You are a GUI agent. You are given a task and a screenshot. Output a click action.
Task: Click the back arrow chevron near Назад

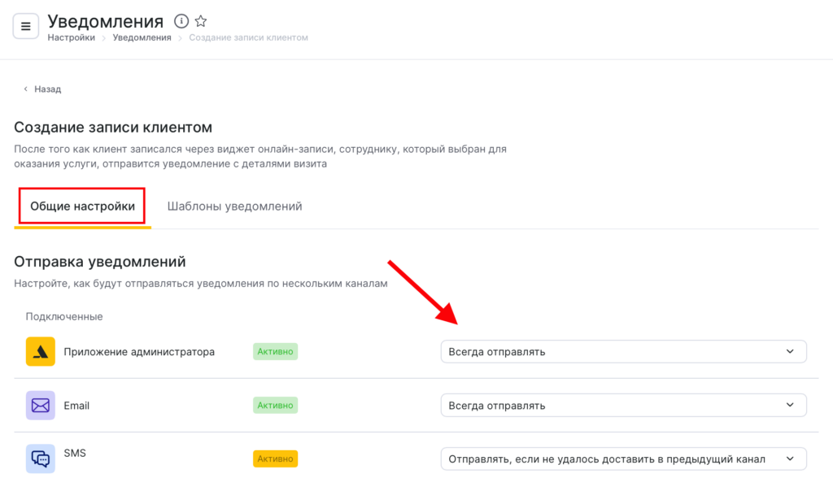pos(25,89)
